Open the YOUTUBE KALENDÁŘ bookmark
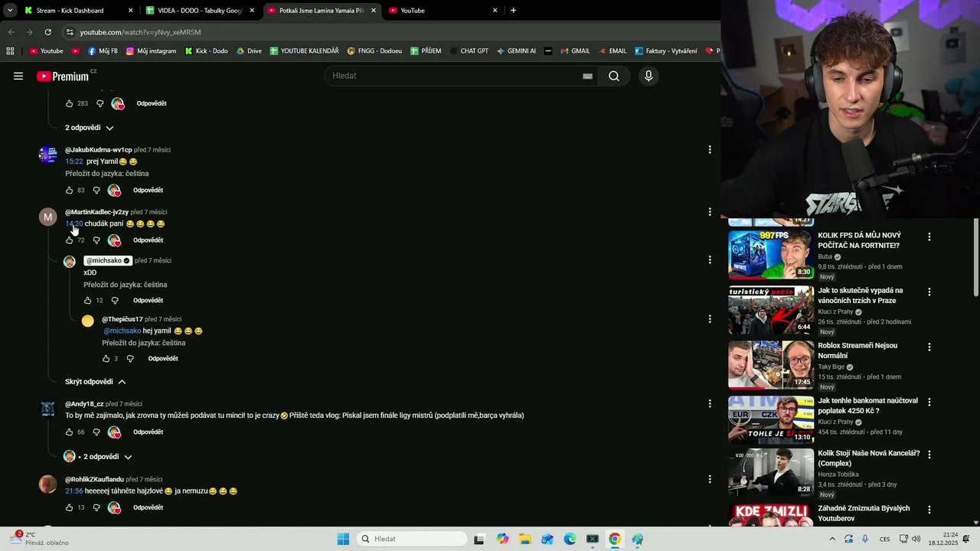The width and height of the screenshot is (980, 551). pos(304,51)
